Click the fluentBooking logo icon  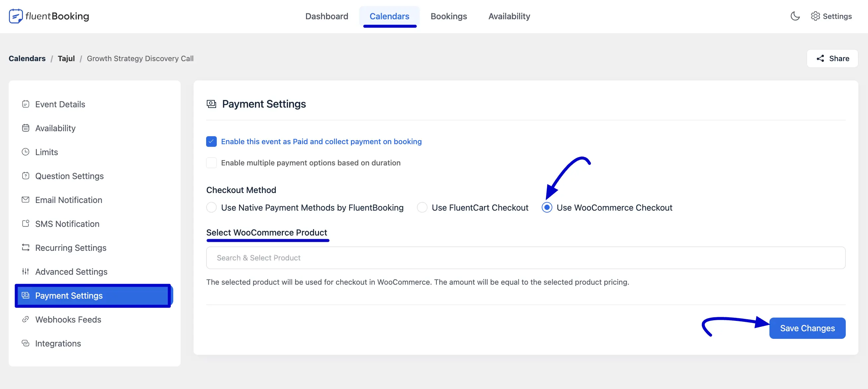(x=16, y=16)
